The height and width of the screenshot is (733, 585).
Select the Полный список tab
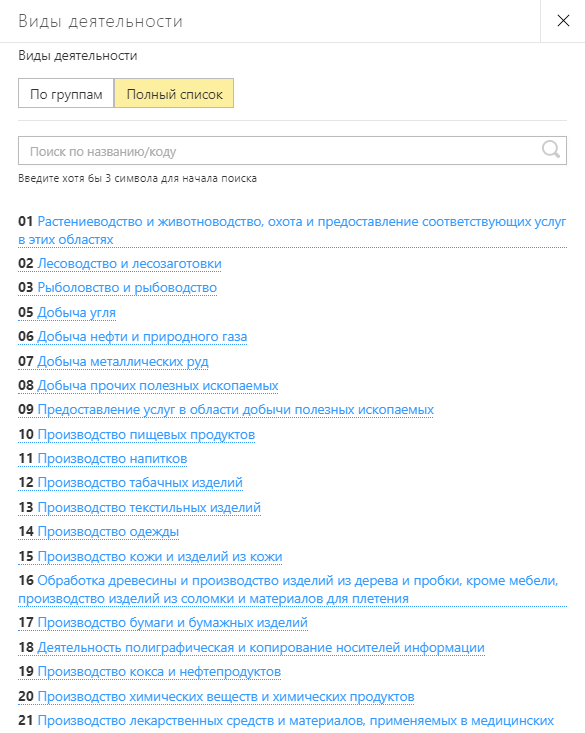(x=174, y=93)
